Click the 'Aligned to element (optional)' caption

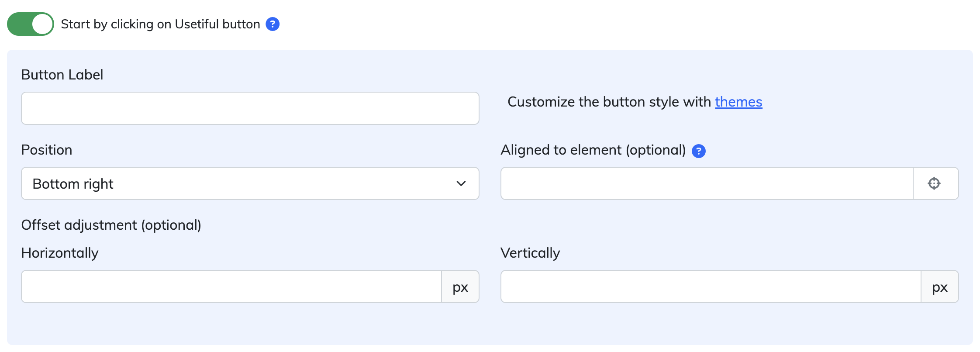(x=593, y=150)
